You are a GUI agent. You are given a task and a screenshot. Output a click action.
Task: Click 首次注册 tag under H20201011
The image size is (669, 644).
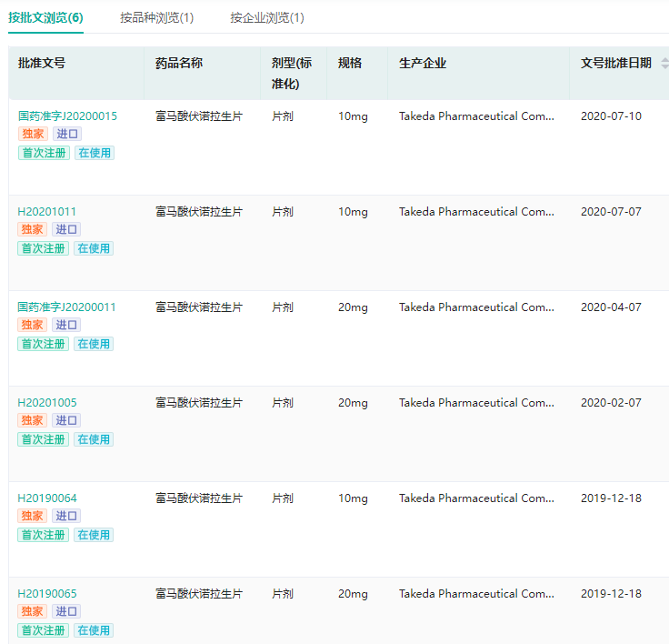pos(43,248)
